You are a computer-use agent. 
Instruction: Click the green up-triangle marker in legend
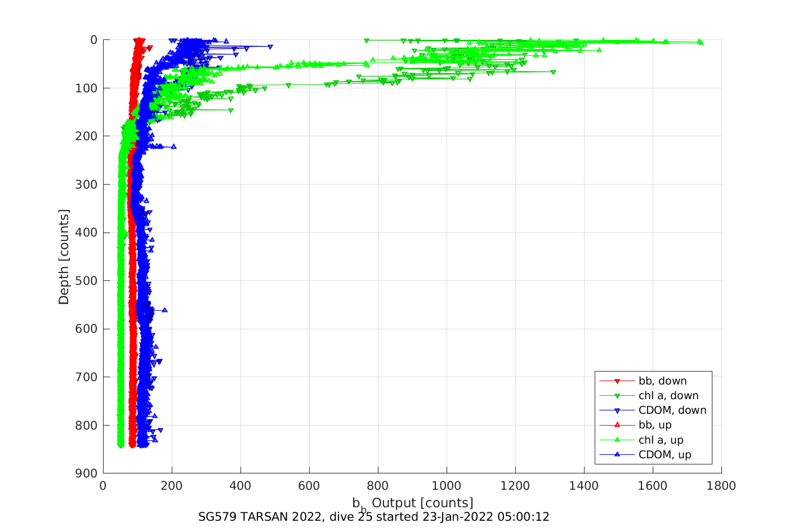(617, 440)
